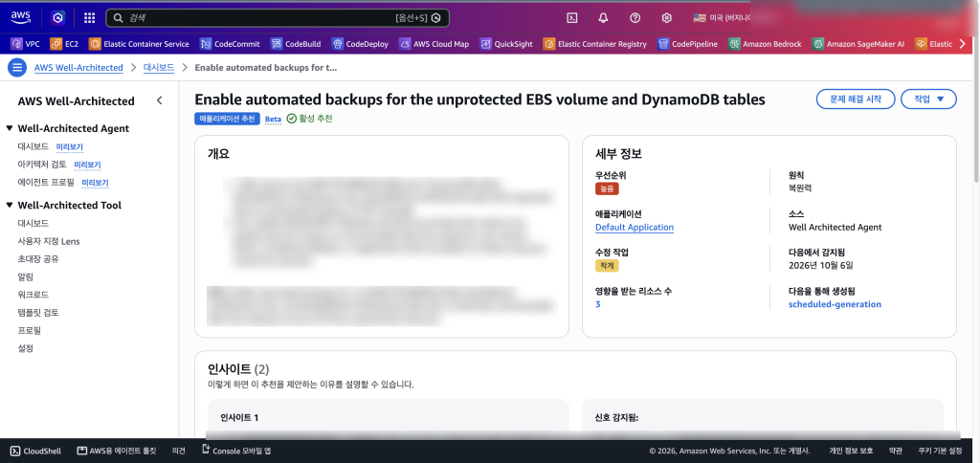Open the scheduled-generation link

(835, 304)
